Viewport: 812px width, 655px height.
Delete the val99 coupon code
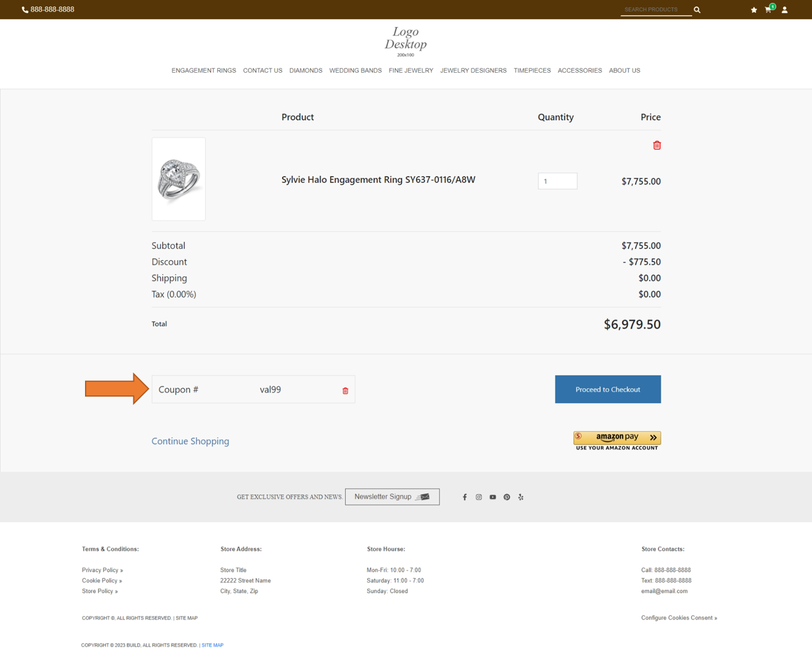[x=345, y=391]
